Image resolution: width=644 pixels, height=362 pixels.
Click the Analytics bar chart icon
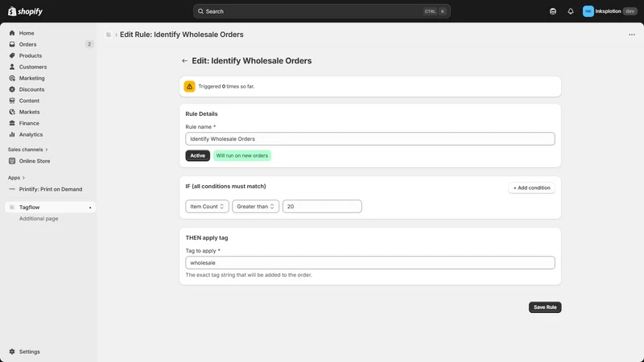click(x=12, y=134)
